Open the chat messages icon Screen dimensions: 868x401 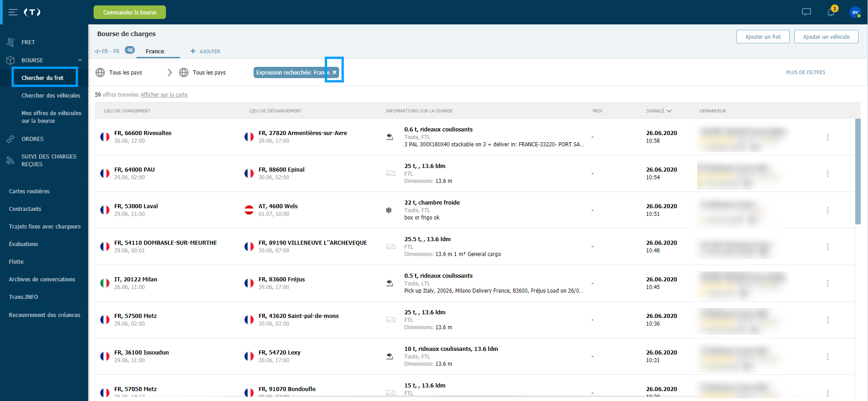coord(807,12)
